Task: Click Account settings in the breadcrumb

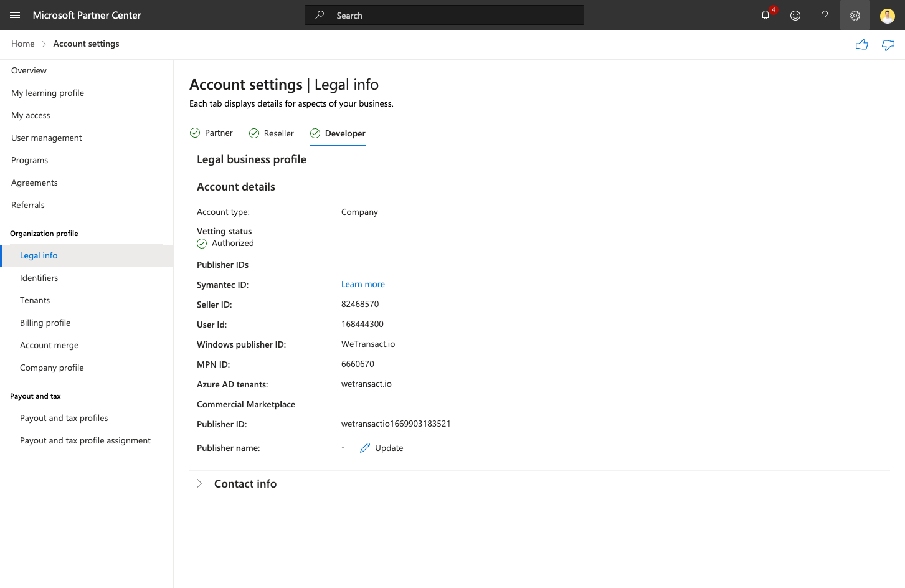Action: 86,44
